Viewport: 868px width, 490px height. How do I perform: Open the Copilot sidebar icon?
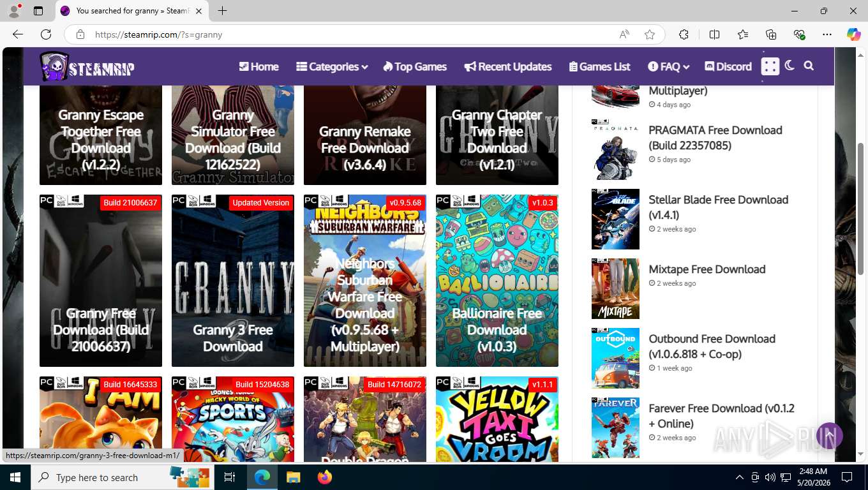coord(853,34)
